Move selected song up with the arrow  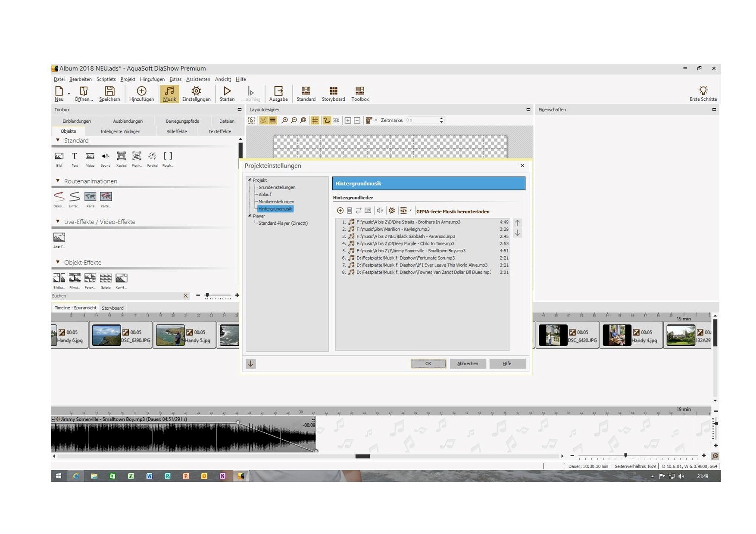coord(517,223)
